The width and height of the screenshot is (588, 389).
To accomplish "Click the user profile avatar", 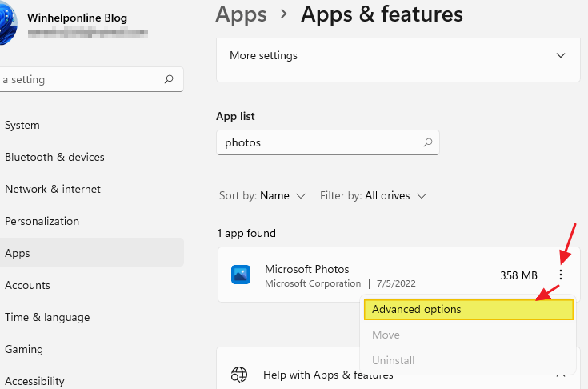I will click(x=8, y=23).
